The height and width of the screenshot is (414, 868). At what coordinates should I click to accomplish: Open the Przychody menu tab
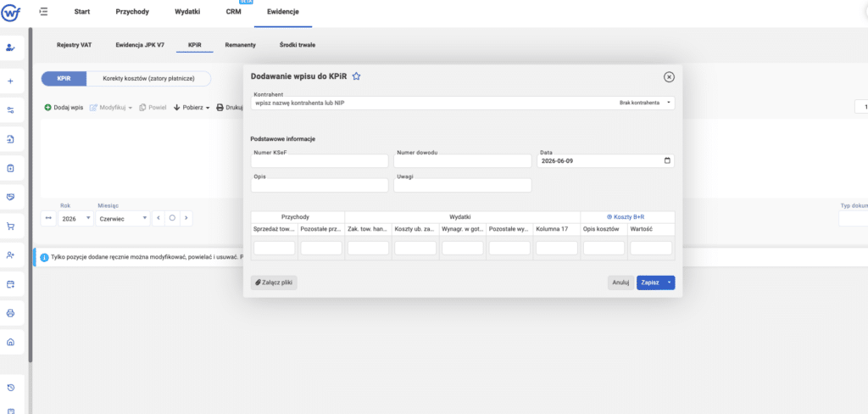[x=132, y=12]
